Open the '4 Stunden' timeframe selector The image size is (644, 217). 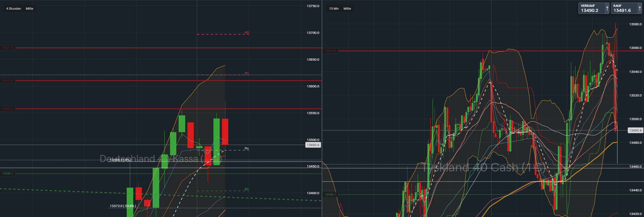[x=14, y=9]
